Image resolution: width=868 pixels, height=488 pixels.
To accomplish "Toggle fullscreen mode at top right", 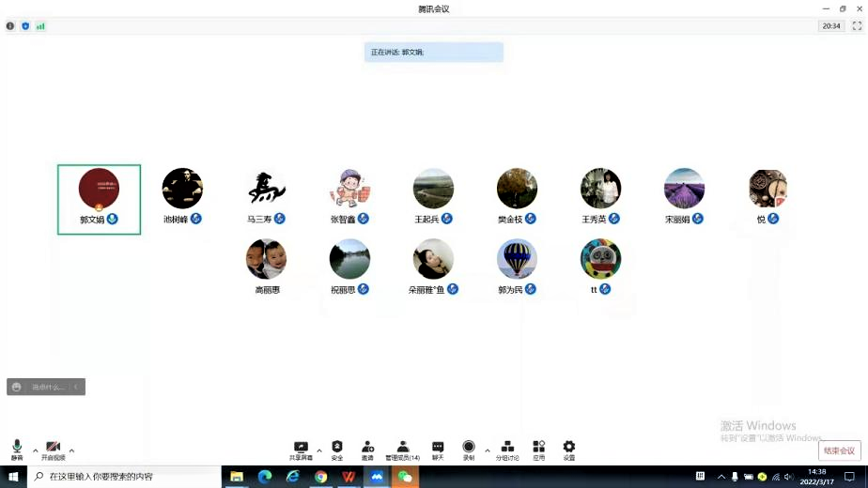I will [x=857, y=26].
